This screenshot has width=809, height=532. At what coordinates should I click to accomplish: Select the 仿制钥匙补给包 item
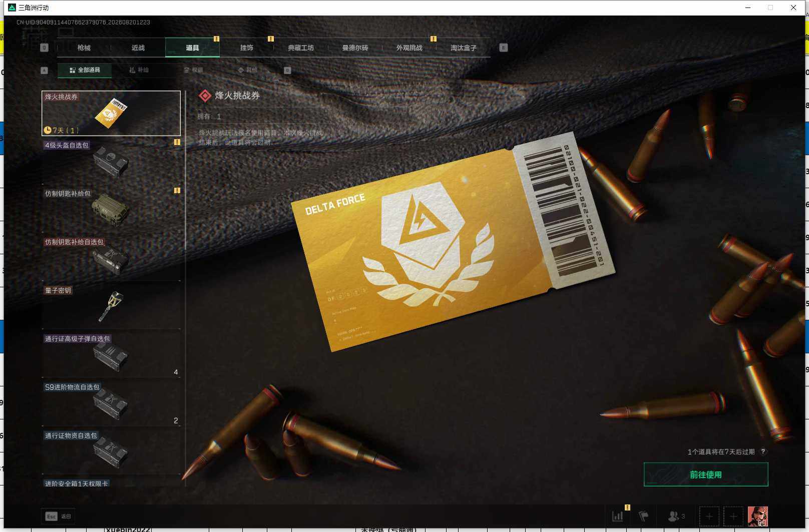111,210
